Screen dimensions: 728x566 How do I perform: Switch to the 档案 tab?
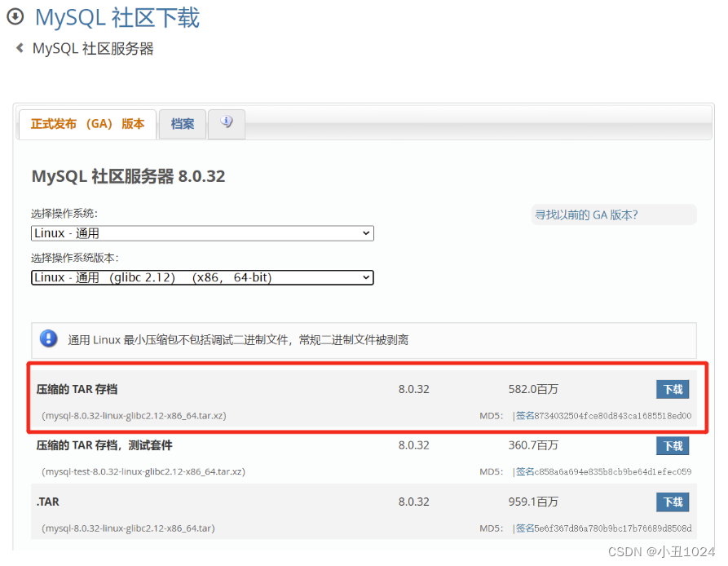(182, 124)
